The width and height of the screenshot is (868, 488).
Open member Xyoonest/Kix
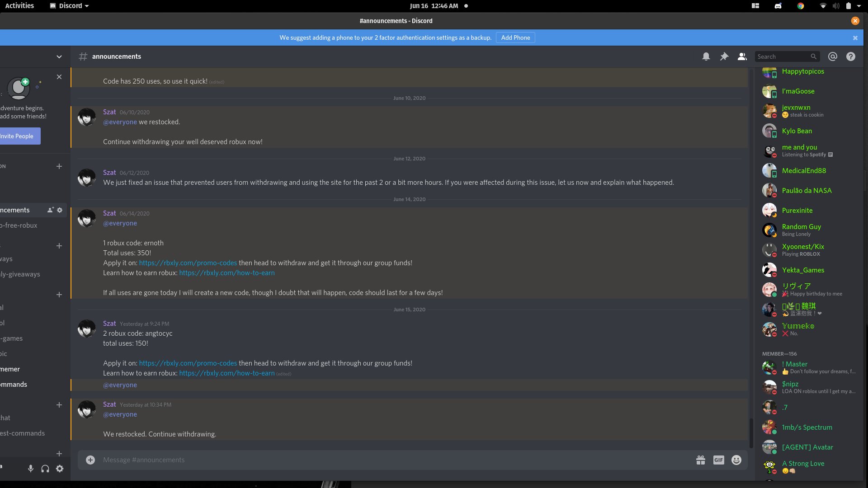pyautogui.click(x=809, y=250)
